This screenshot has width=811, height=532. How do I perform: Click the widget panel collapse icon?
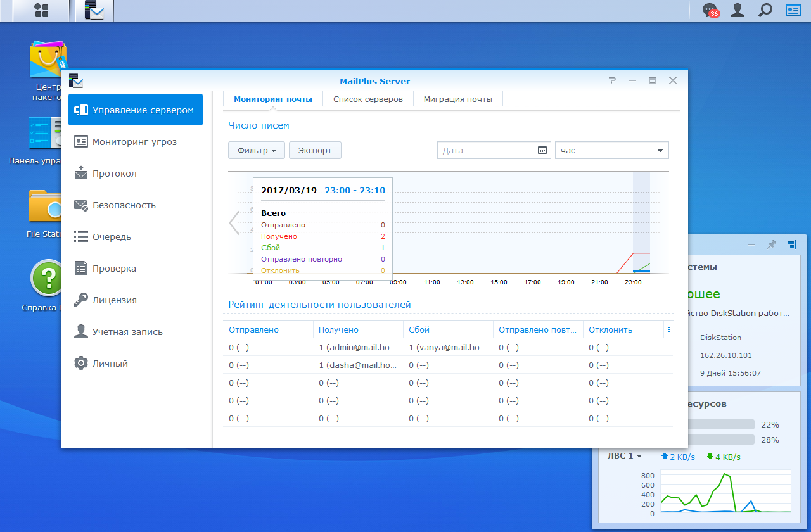pos(792,244)
